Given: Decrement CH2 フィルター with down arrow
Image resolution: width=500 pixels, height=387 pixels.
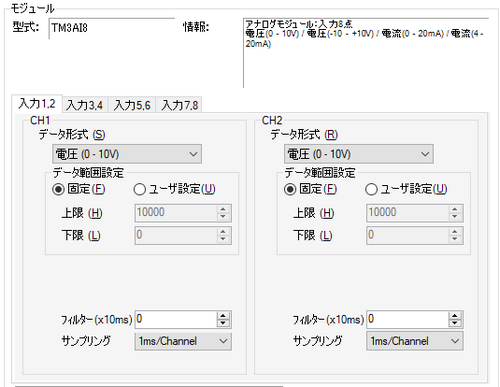Looking at the screenshot, I should coord(455,323).
